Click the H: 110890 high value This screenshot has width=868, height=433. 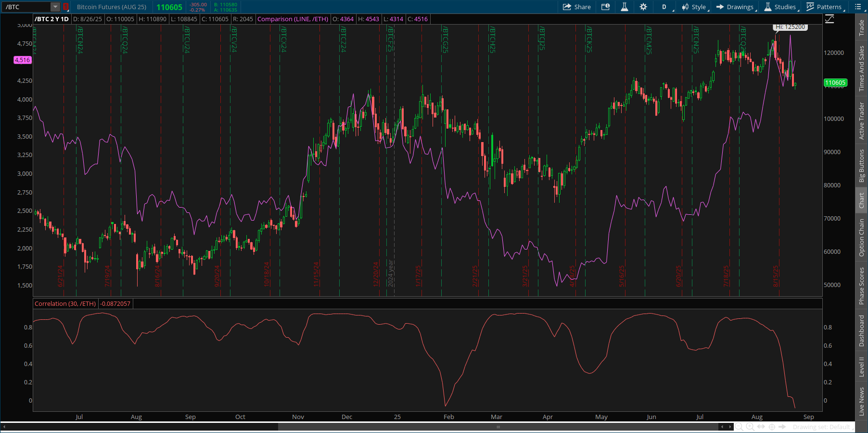(153, 19)
